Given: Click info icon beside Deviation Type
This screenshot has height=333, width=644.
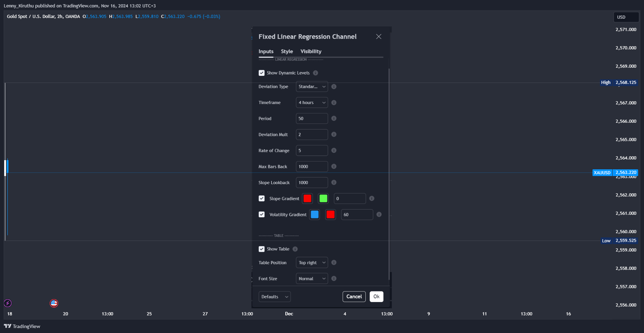Looking at the screenshot, I should [x=334, y=86].
